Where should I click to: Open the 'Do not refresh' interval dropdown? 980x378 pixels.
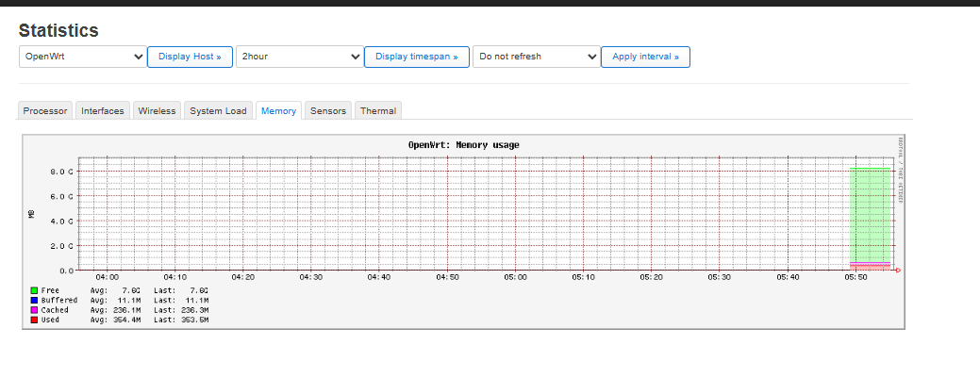click(x=536, y=57)
